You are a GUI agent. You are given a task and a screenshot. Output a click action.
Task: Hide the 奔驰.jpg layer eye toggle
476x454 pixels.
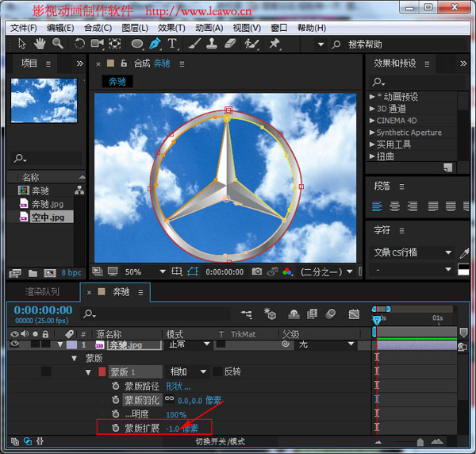pos(14,344)
